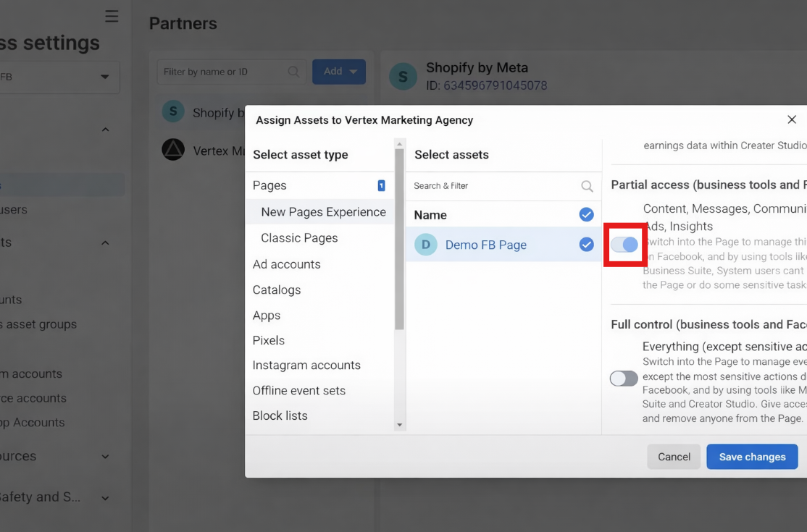Click the Search & Filter magnifier icon
The image size is (807, 532).
click(x=588, y=186)
